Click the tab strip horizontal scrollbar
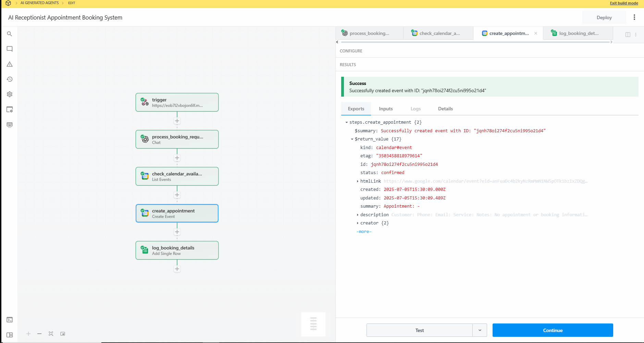Image resolution: width=644 pixels, height=343 pixels. 475,42
